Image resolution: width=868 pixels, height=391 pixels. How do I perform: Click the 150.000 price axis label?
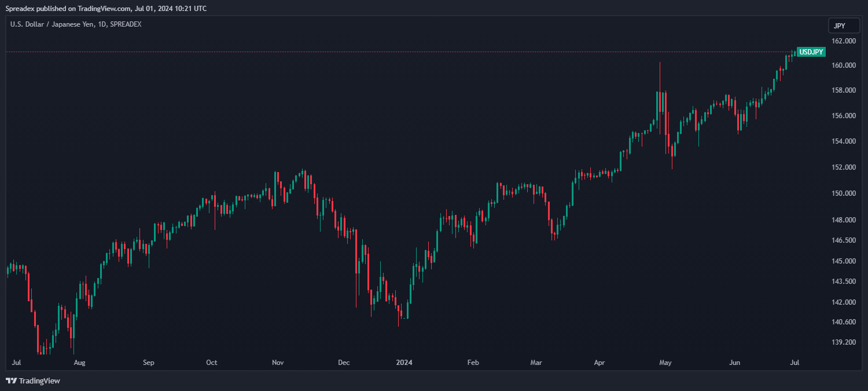click(x=844, y=193)
